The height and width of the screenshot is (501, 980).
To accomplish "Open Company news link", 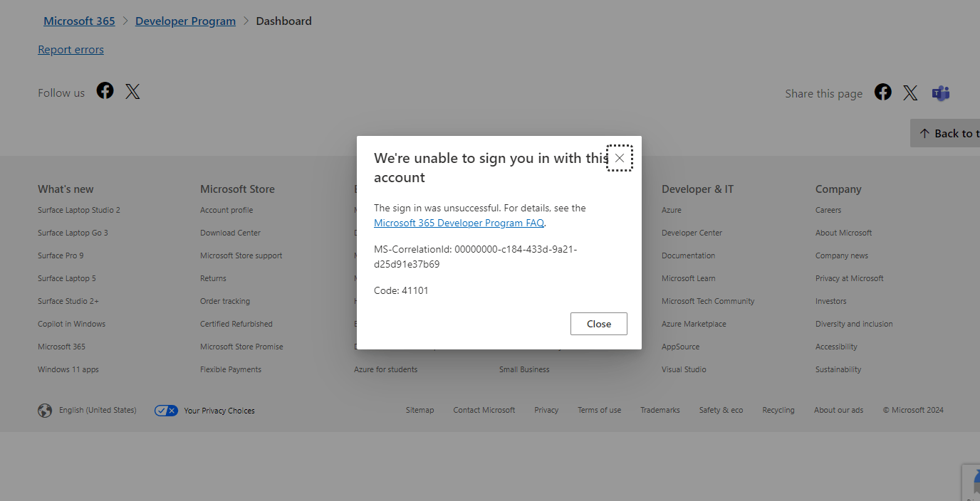I will (x=842, y=255).
